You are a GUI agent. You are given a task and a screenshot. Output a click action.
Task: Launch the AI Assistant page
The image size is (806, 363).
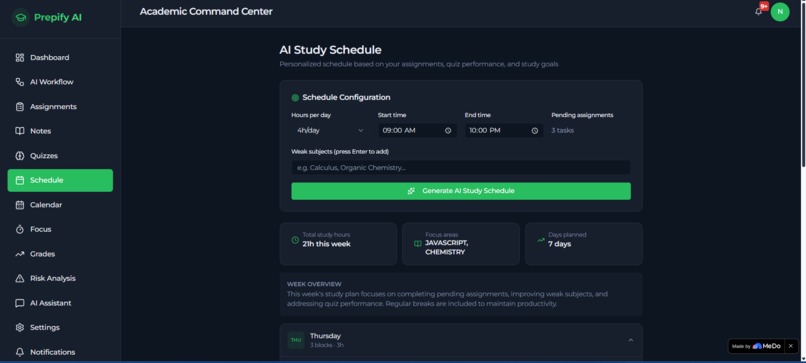point(60,303)
